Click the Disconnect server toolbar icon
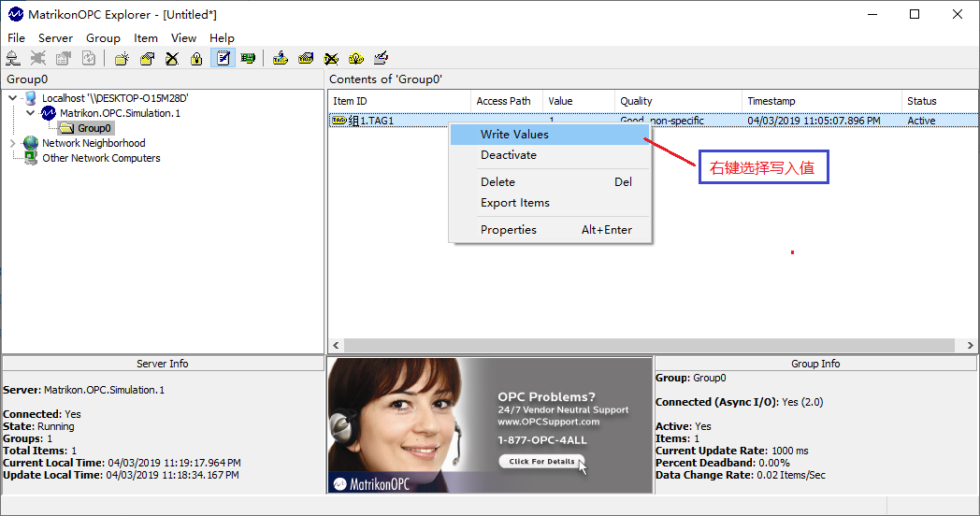This screenshot has width=980, height=516. click(38, 59)
